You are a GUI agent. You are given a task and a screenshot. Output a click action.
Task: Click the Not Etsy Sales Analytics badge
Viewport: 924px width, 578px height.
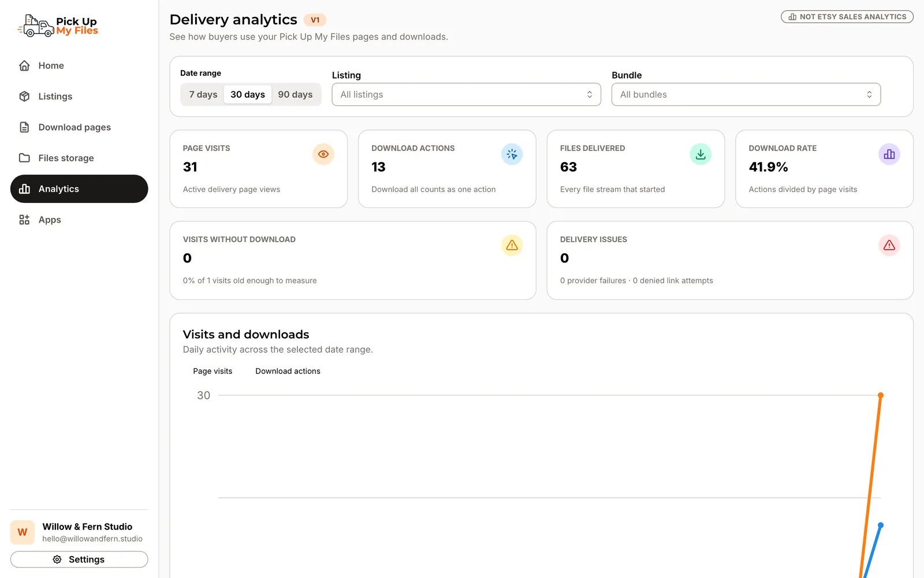click(x=847, y=17)
